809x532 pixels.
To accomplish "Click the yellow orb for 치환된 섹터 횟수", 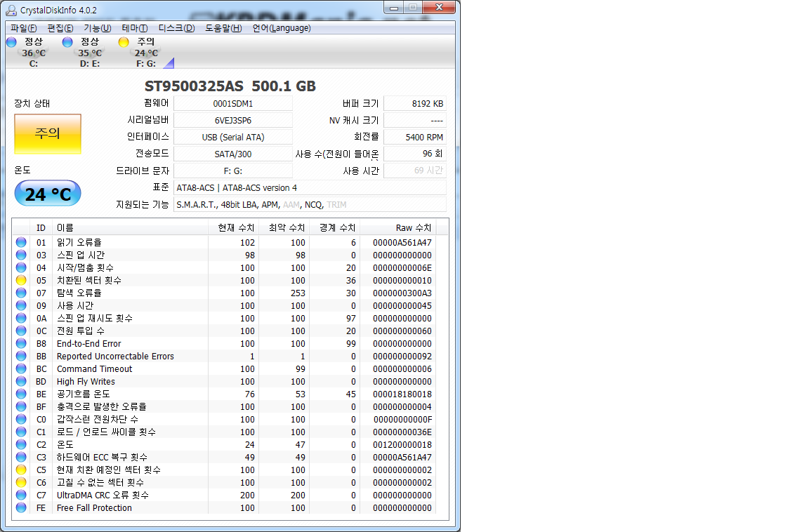I will pos(21,281).
